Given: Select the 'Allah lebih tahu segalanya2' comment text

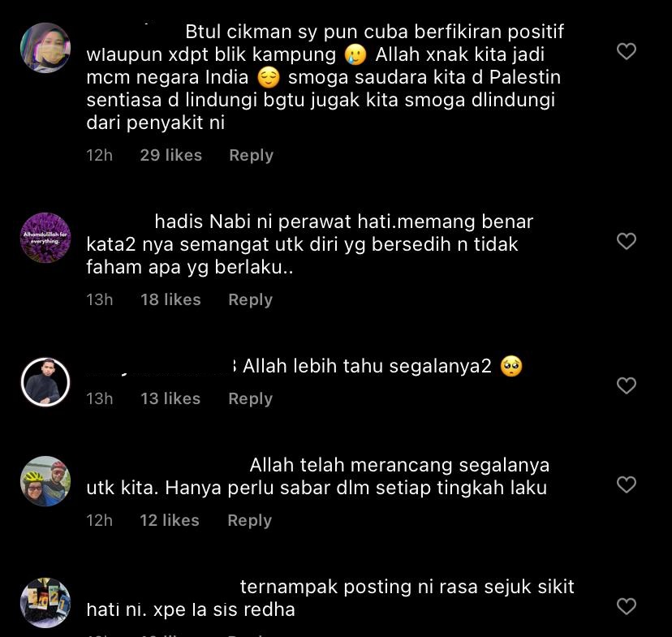Looking at the screenshot, I should (x=367, y=366).
